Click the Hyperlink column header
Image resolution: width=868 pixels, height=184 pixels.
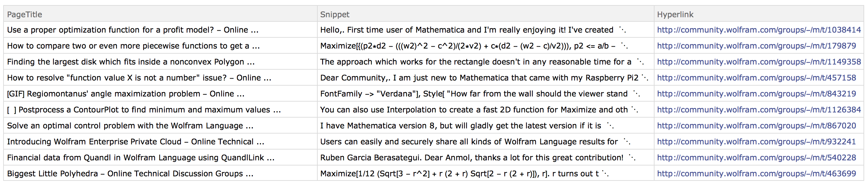(675, 14)
